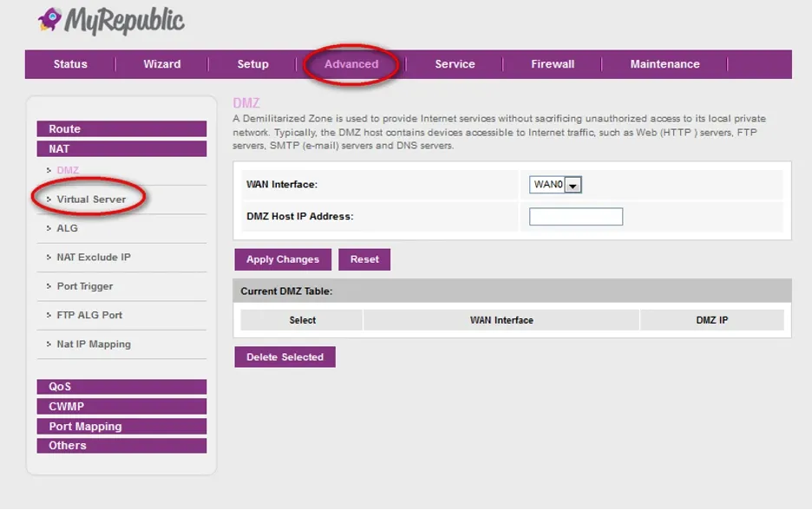Go to Nat IP Mapping page
Viewport: 812px width, 510px height.
93,344
